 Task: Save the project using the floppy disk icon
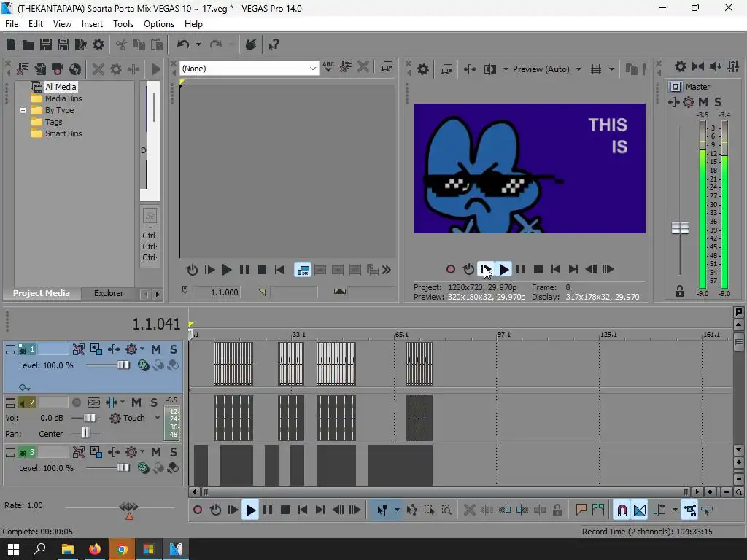pyautogui.click(x=46, y=44)
